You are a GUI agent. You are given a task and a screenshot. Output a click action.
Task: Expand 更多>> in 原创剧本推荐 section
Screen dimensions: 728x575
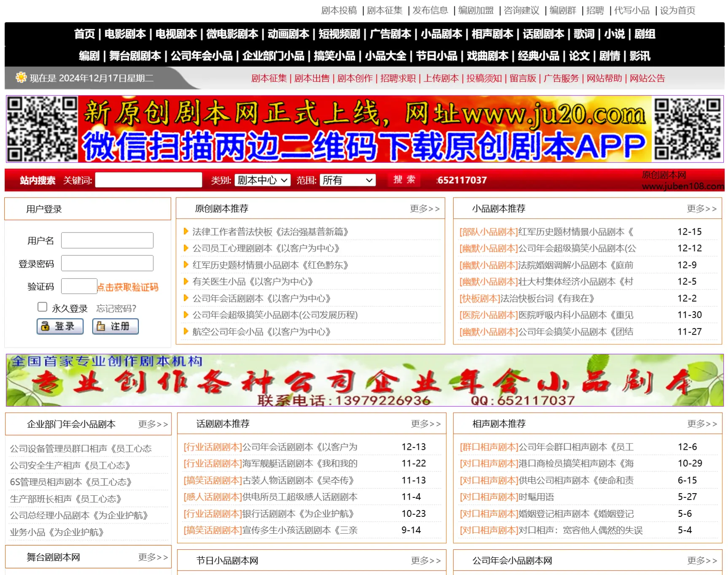tap(424, 209)
